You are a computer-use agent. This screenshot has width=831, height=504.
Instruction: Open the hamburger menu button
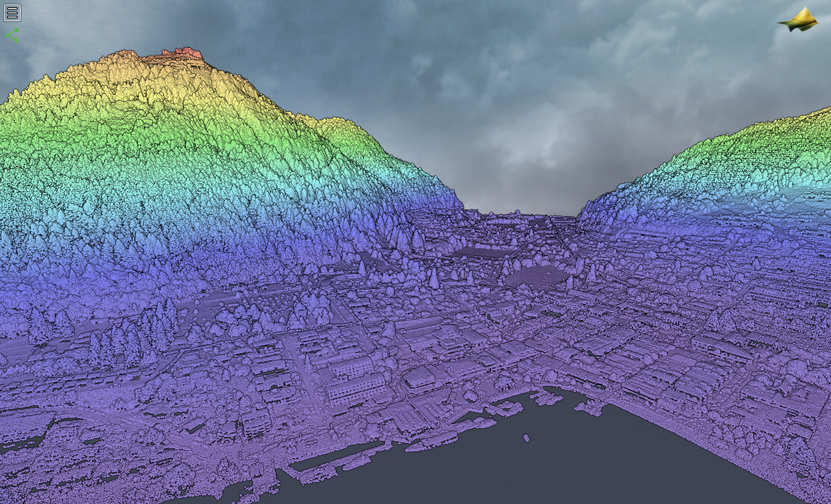coord(12,13)
